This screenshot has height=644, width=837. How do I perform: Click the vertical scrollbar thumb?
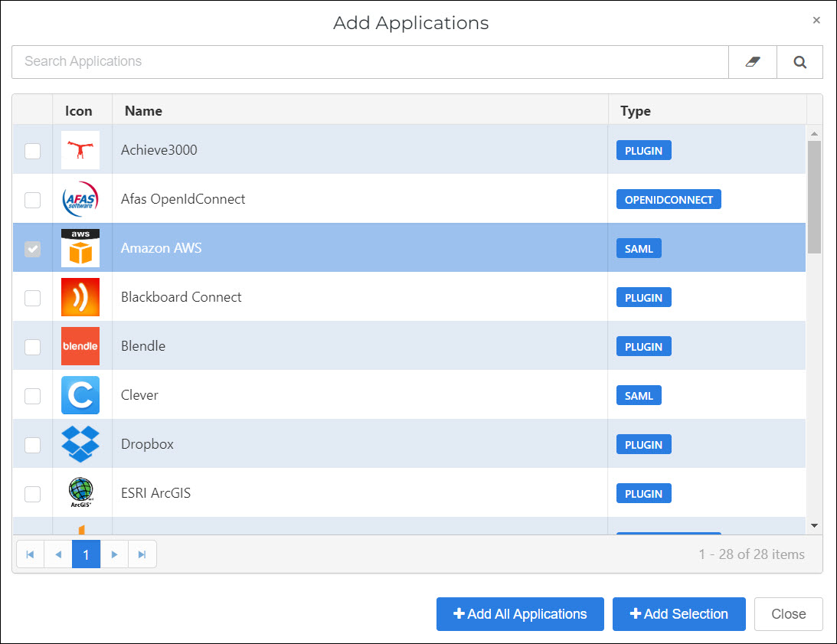click(814, 197)
